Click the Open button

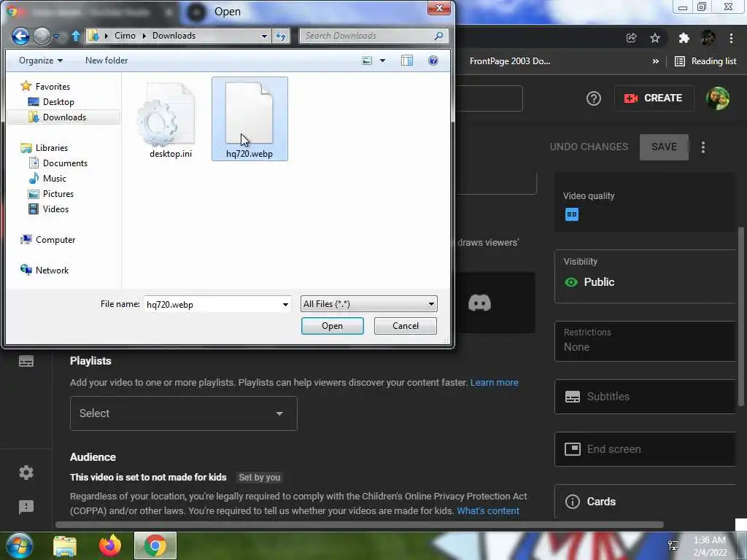click(x=332, y=326)
